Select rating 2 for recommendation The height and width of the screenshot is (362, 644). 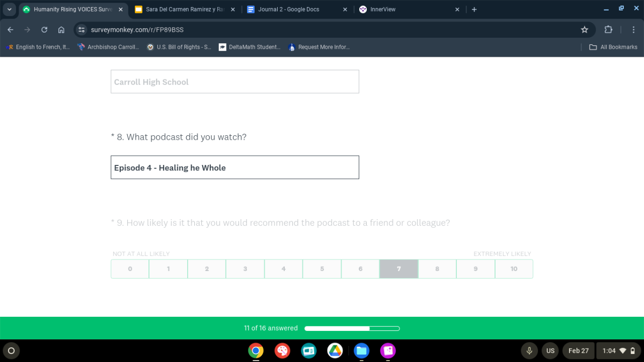pos(207,269)
